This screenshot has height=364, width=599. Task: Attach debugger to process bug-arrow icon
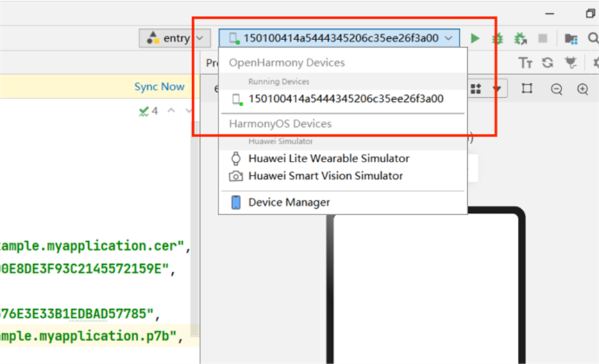coord(520,39)
